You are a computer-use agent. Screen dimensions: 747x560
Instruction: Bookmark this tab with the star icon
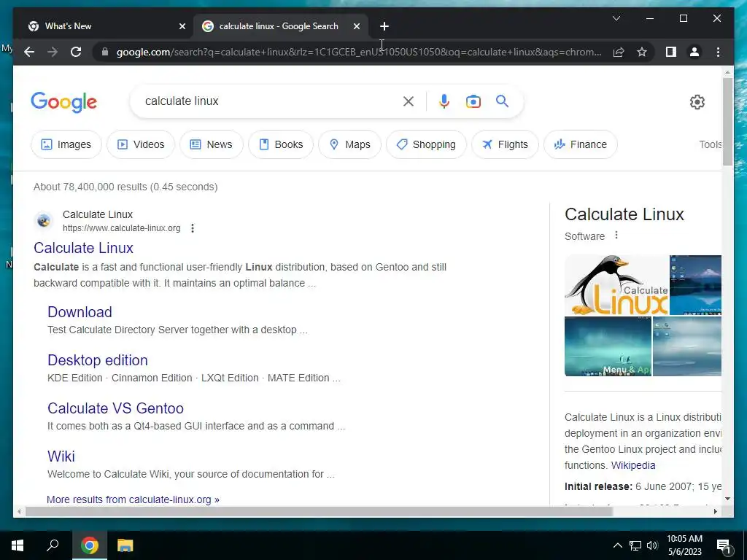click(642, 52)
